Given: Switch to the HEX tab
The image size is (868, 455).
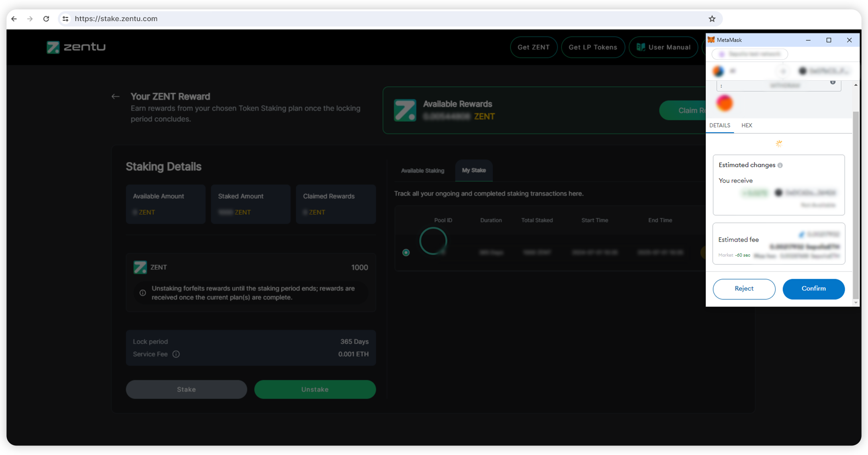Looking at the screenshot, I should click(747, 125).
